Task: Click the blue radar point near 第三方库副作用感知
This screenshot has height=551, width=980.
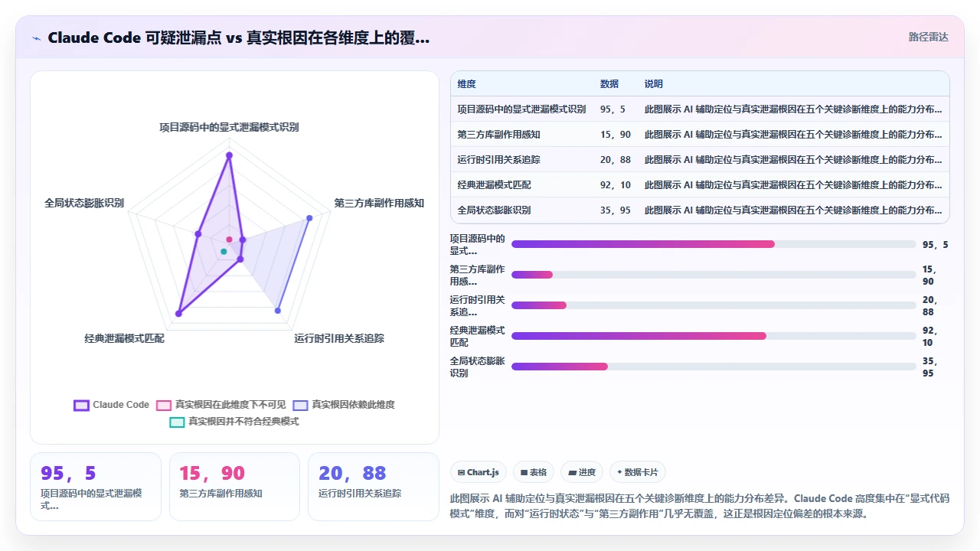Action: pyautogui.click(x=309, y=218)
